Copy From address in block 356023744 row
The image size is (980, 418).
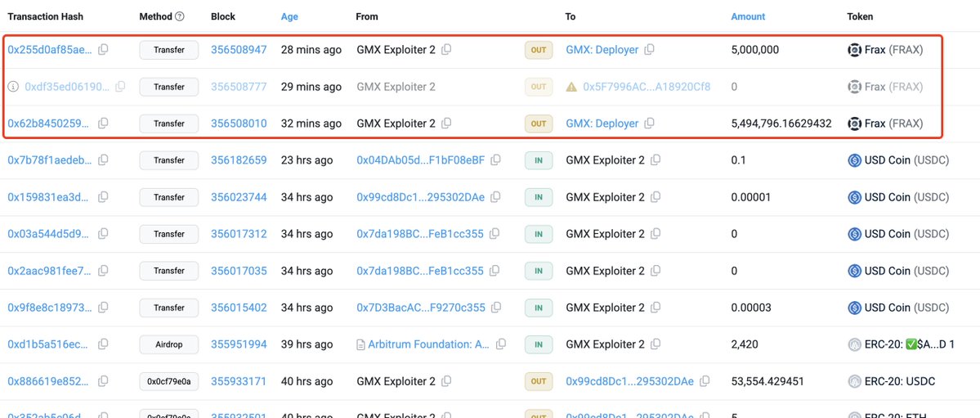pos(495,197)
